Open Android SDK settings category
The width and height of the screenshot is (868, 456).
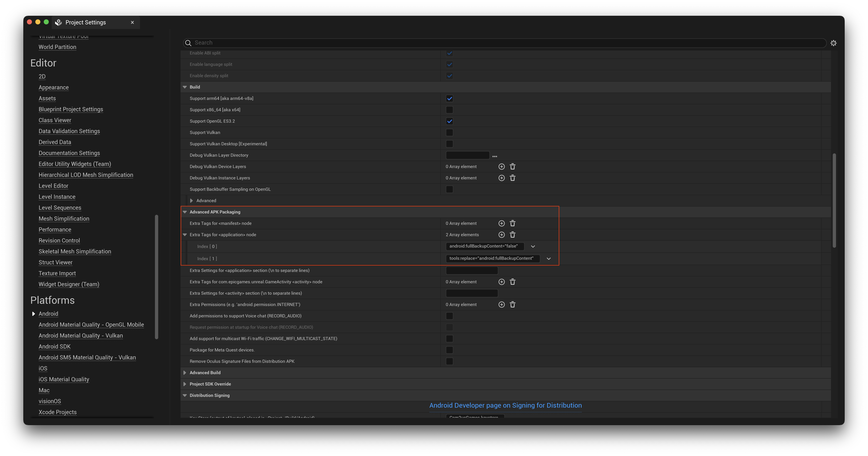tap(55, 346)
